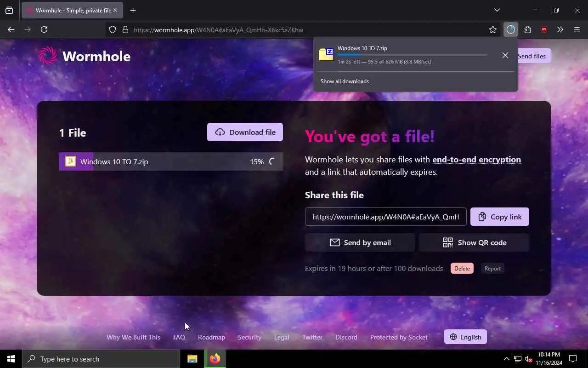Reload the current page
The image size is (588, 368).
click(44, 29)
